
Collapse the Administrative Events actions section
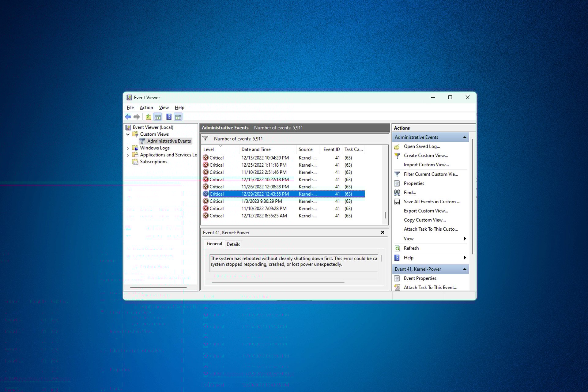point(465,137)
